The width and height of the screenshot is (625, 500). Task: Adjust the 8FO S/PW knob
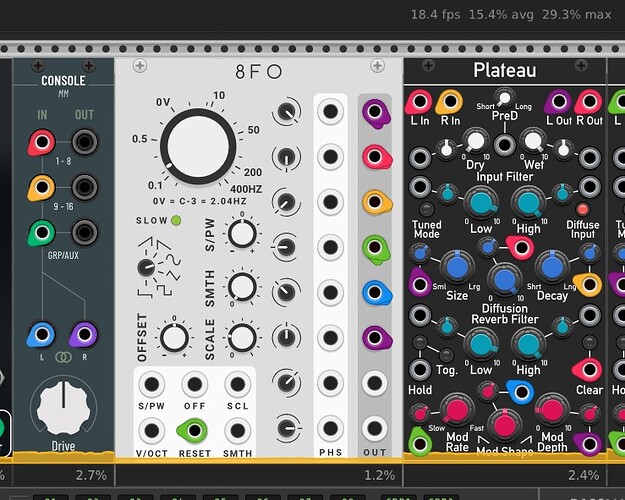[242, 234]
